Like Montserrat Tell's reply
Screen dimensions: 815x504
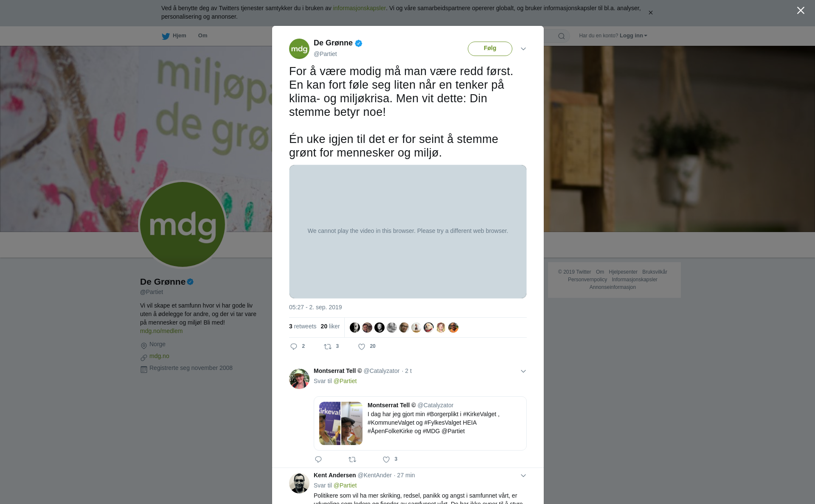click(x=386, y=459)
